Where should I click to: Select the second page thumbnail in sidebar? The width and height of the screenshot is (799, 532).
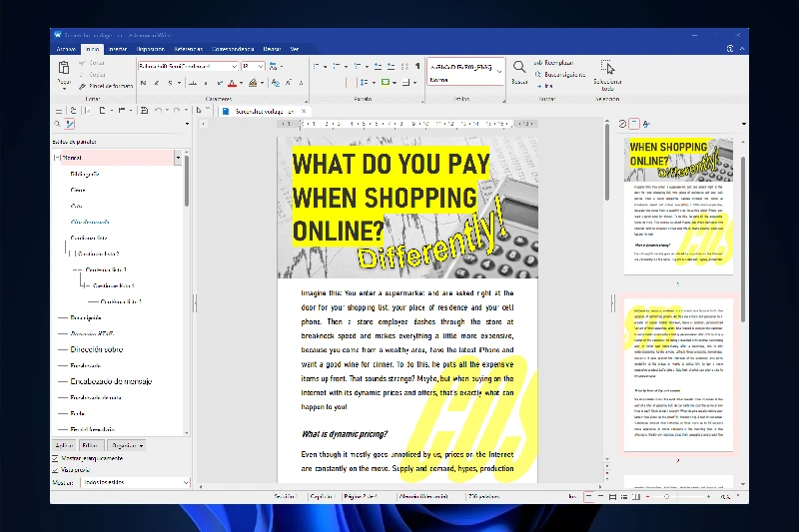point(678,375)
